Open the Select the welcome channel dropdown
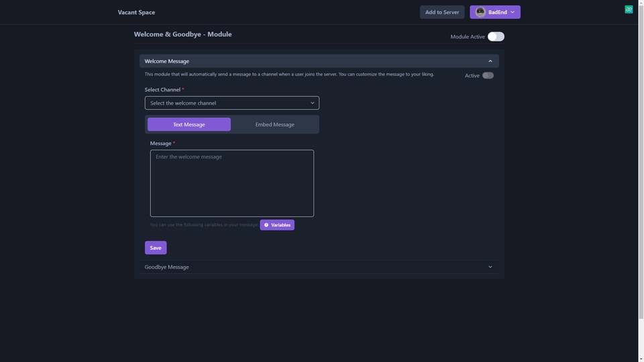This screenshot has width=644, height=362. click(x=231, y=103)
